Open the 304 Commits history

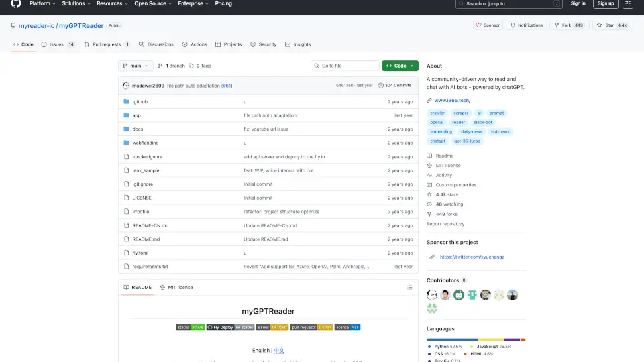(x=394, y=86)
